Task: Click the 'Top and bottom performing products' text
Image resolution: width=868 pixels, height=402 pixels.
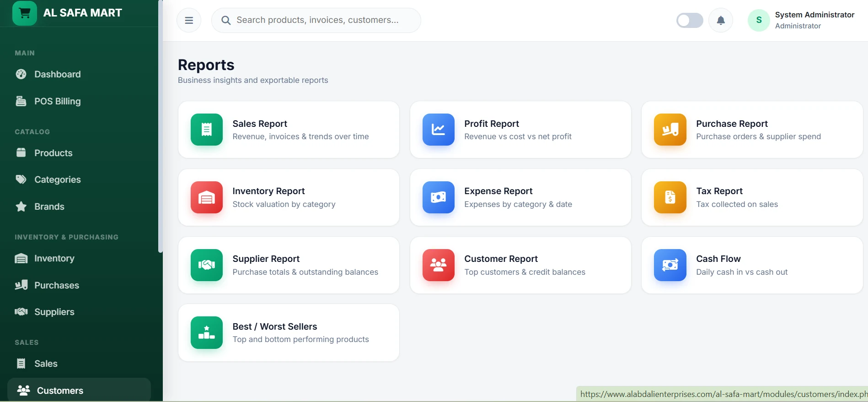Action: 301,339
